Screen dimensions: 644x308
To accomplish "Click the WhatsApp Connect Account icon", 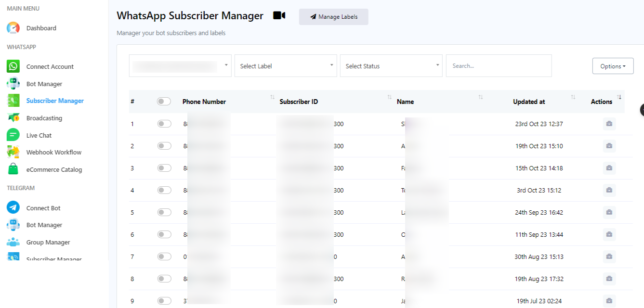I will (x=13, y=66).
